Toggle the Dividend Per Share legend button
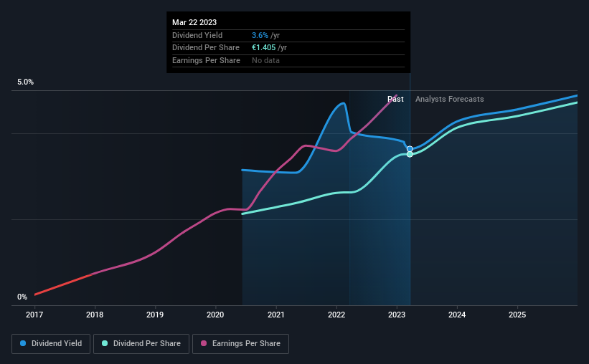589x364 pixels. tap(141, 344)
